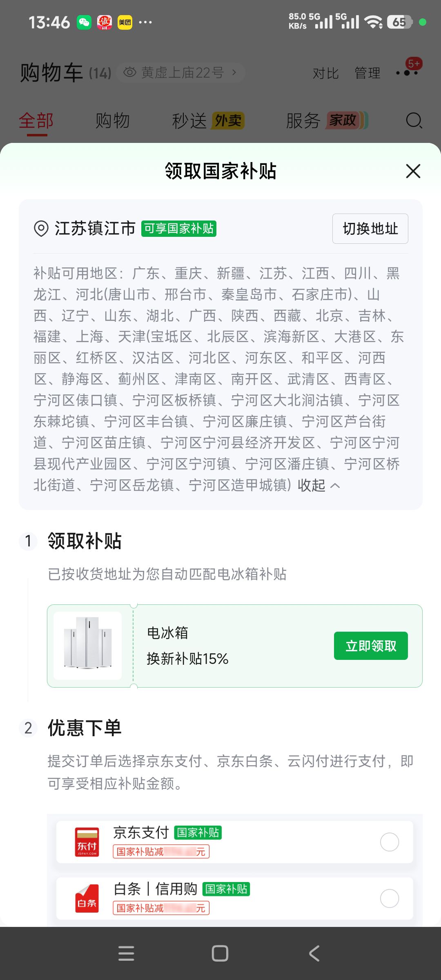Screen dimensions: 441x980
Task: Select the 京东支付 radio button
Action: tap(390, 842)
